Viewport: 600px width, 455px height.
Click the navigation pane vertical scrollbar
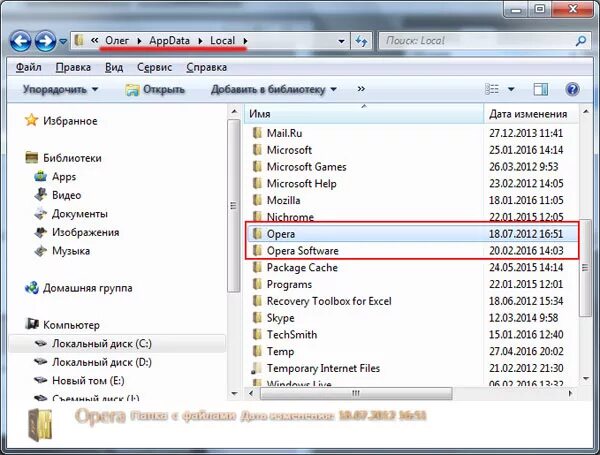click(234, 206)
